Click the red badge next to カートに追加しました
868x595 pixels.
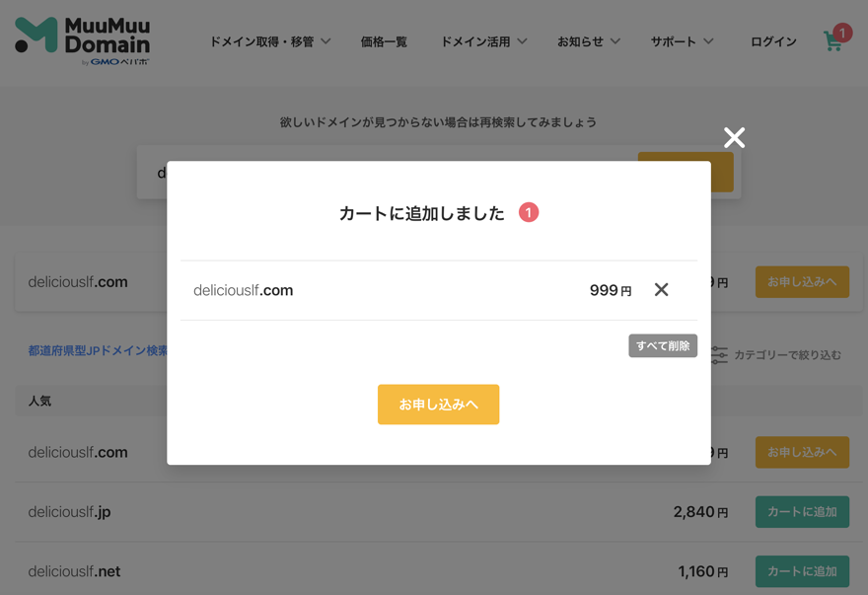click(x=529, y=211)
